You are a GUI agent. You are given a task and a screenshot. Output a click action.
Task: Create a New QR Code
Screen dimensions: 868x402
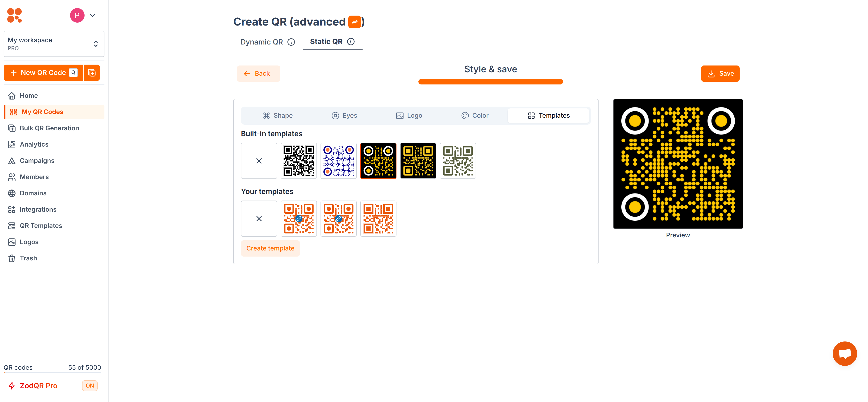[x=43, y=73]
